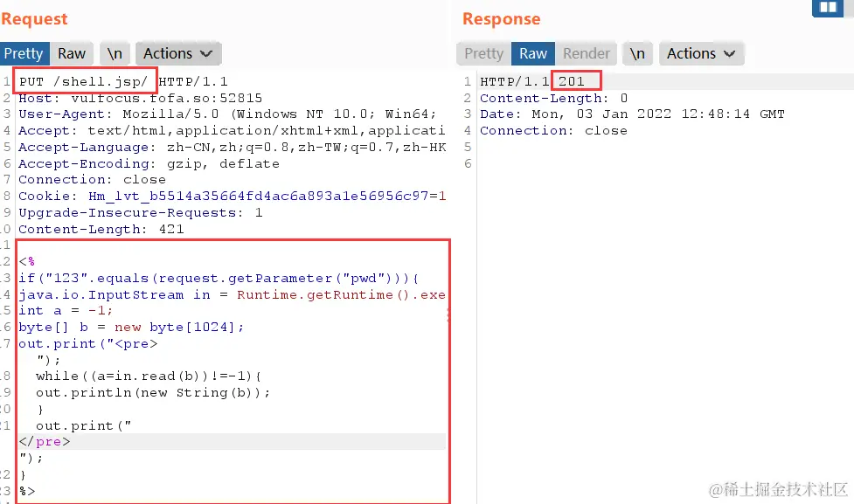Switch Request view to Raw tab
Screen dimensions: 854x504
(x=72, y=53)
